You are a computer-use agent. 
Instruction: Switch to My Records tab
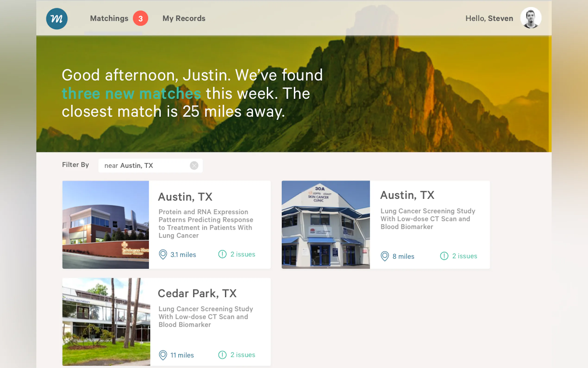(x=184, y=19)
